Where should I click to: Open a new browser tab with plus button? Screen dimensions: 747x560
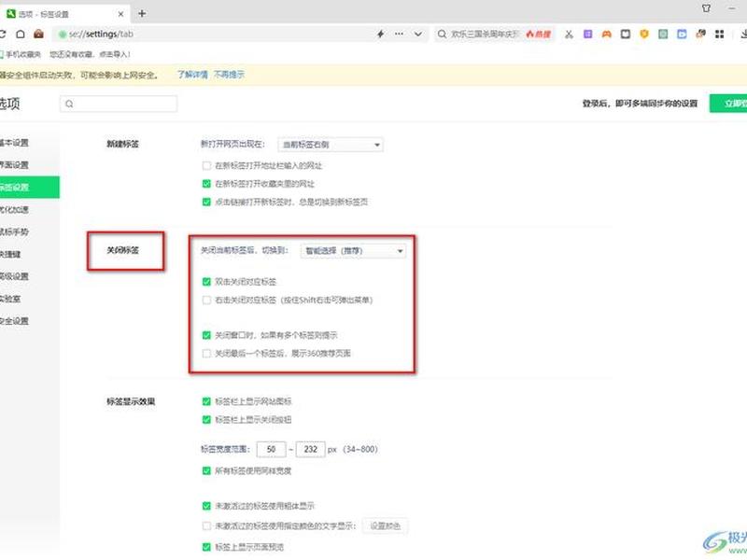click(x=142, y=14)
